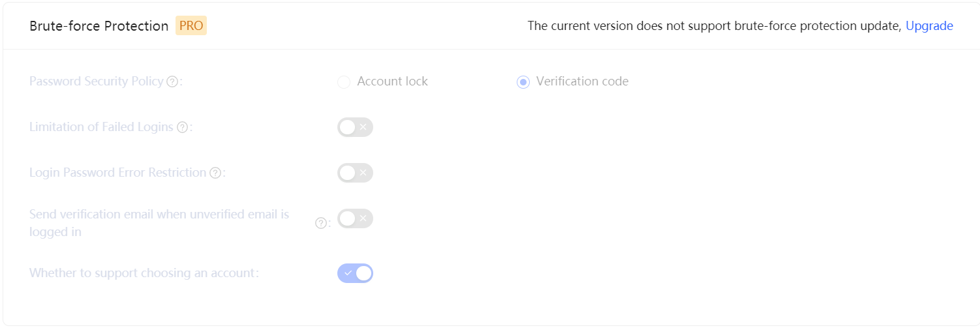Click help icon for unverified email verification setting
The image size is (980, 328).
click(x=320, y=223)
